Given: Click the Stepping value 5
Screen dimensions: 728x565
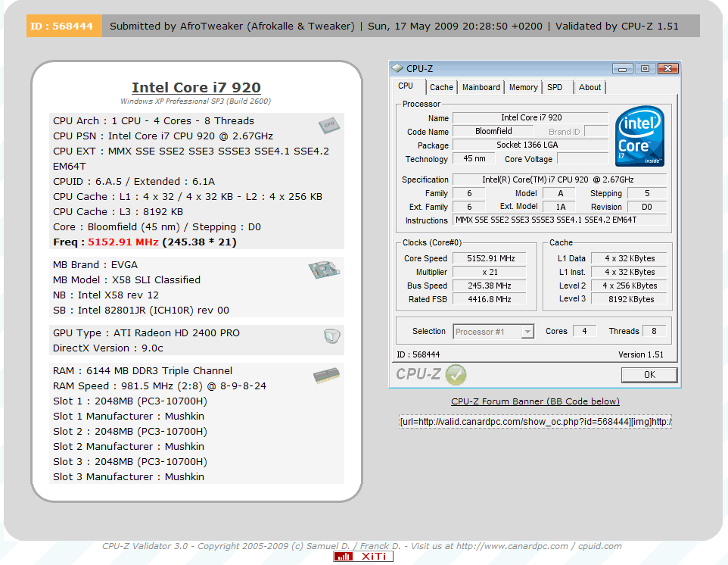Looking at the screenshot, I should pos(647,193).
